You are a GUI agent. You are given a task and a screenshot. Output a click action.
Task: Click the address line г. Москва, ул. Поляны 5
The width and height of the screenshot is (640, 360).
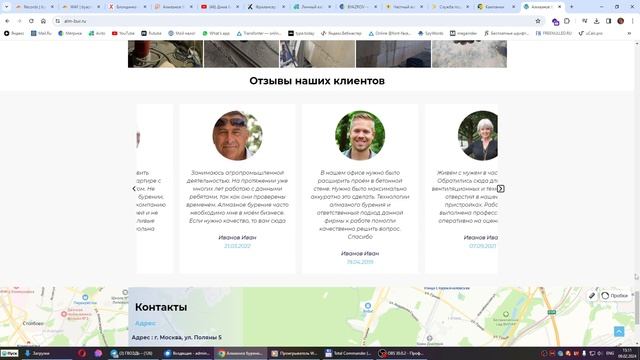[176, 337]
